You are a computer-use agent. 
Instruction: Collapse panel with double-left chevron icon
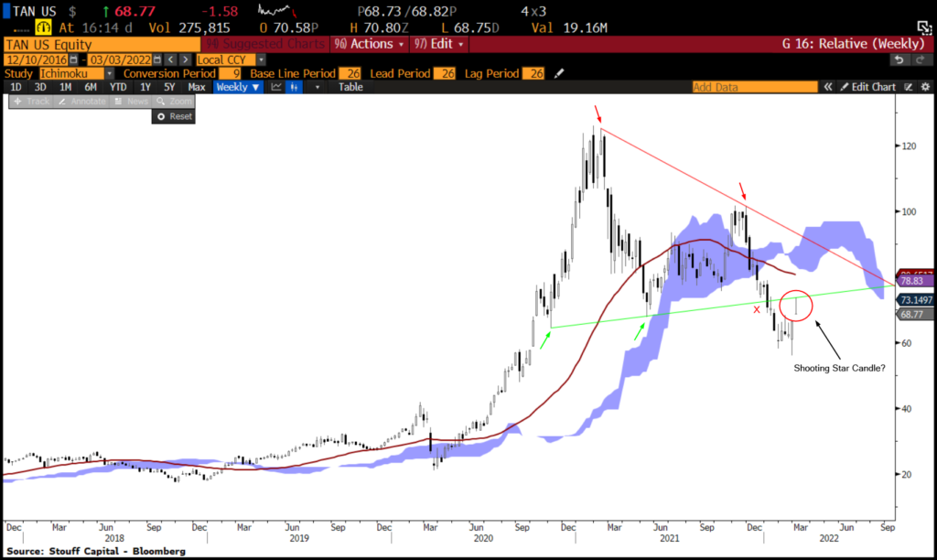pyautogui.click(x=827, y=87)
